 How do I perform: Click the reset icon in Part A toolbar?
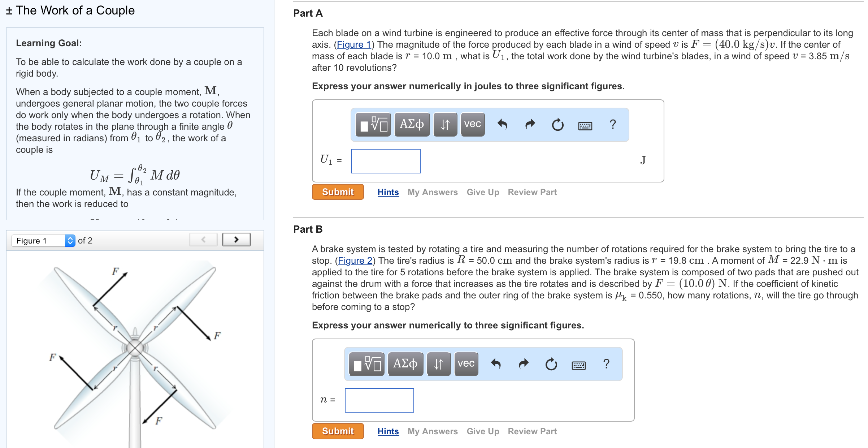pos(557,125)
